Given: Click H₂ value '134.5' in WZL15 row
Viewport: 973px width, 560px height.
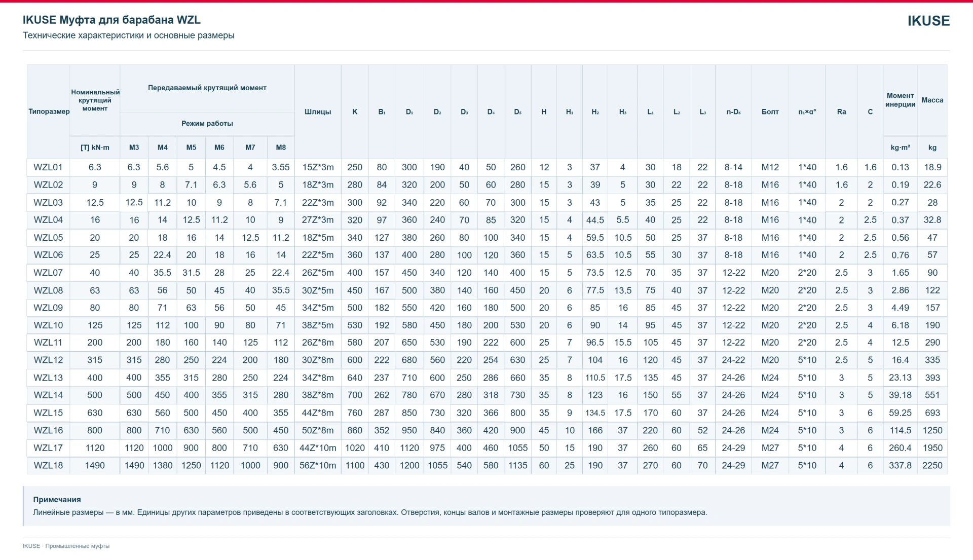Looking at the screenshot, I should pos(595,413).
